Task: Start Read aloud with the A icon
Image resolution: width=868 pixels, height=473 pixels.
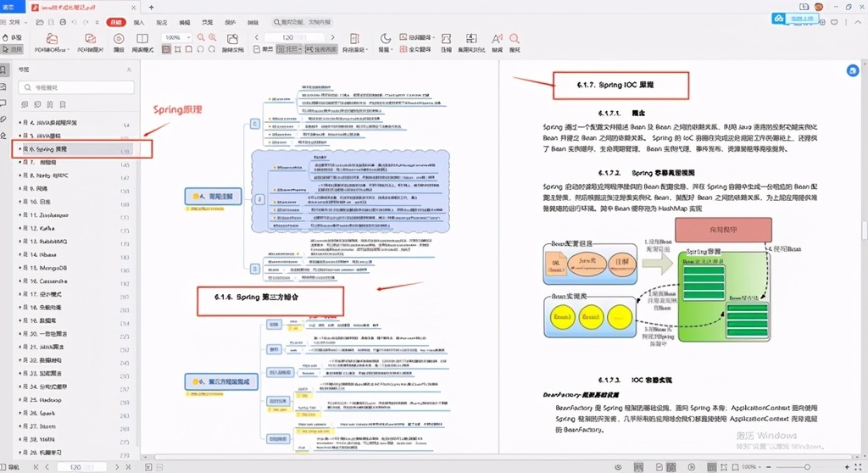Action: coord(497,42)
